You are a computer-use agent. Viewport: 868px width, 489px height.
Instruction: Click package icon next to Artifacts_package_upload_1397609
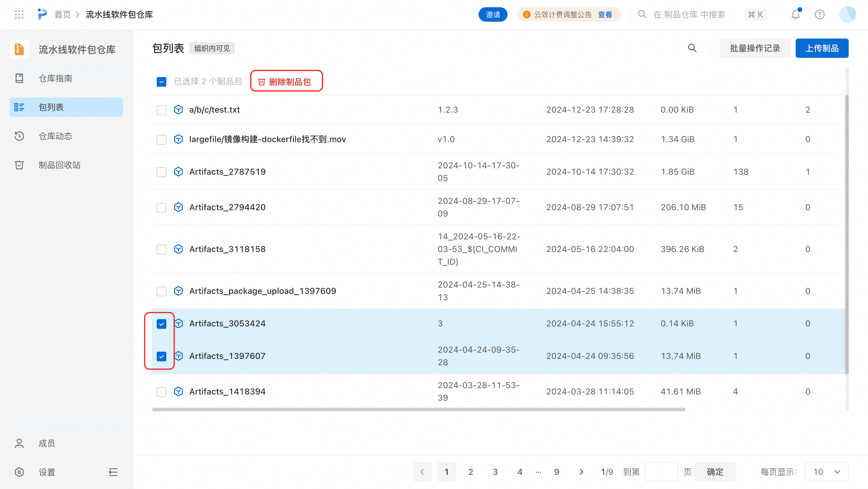click(x=178, y=291)
